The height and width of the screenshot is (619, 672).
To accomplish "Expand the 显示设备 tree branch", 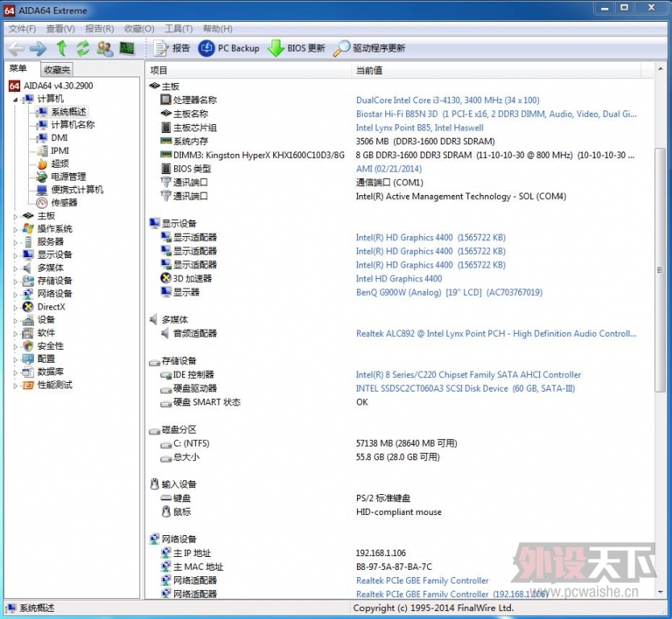I will 15,255.
